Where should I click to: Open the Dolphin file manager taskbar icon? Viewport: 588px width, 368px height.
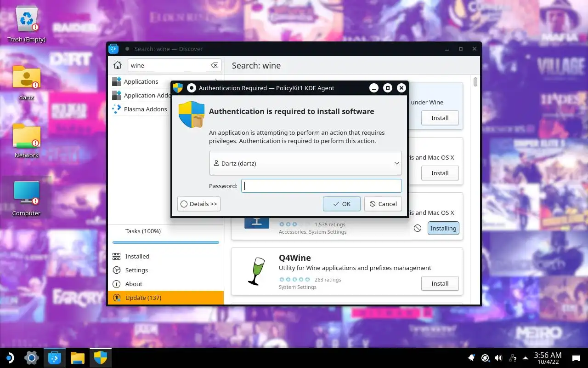[x=78, y=358]
